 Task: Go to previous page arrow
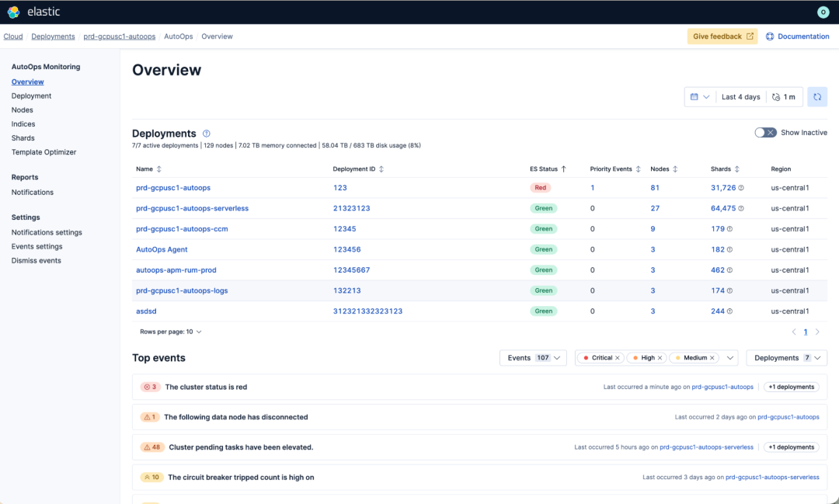point(794,332)
